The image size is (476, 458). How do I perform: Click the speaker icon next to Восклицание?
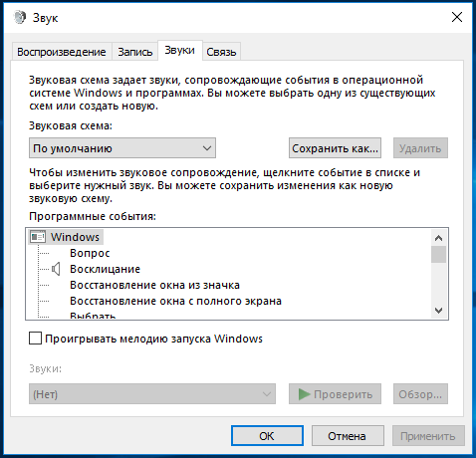[56, 269]
